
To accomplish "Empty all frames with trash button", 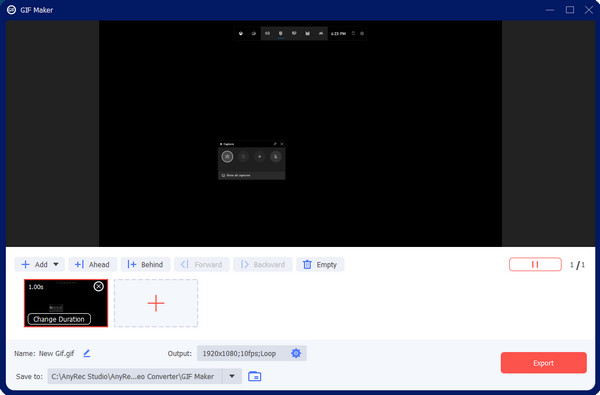I will coord(320,264).
